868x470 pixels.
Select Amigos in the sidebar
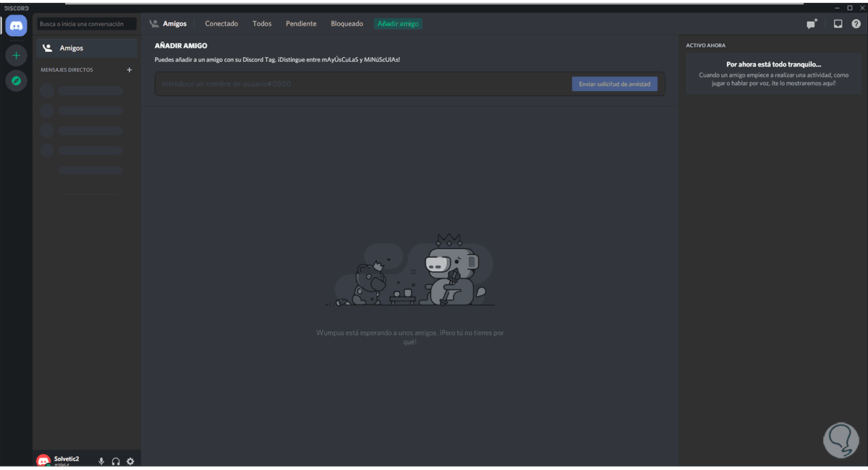pos(87,48)
